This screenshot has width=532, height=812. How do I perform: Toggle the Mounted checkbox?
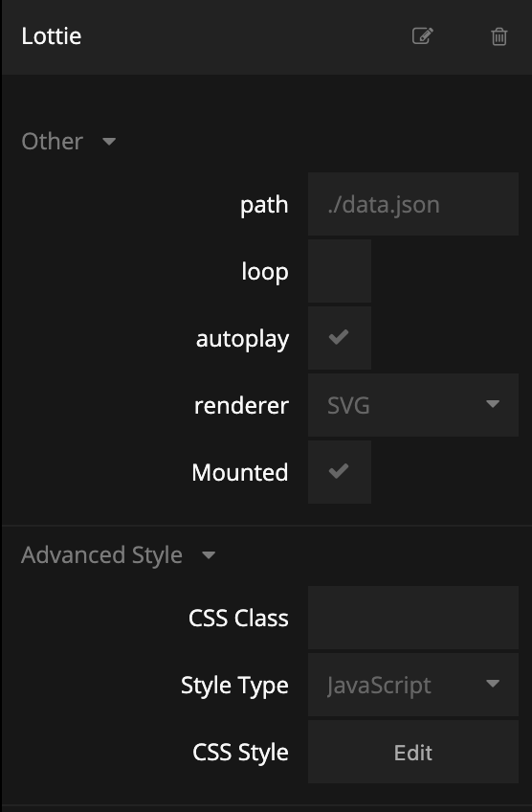pos(340,472)
